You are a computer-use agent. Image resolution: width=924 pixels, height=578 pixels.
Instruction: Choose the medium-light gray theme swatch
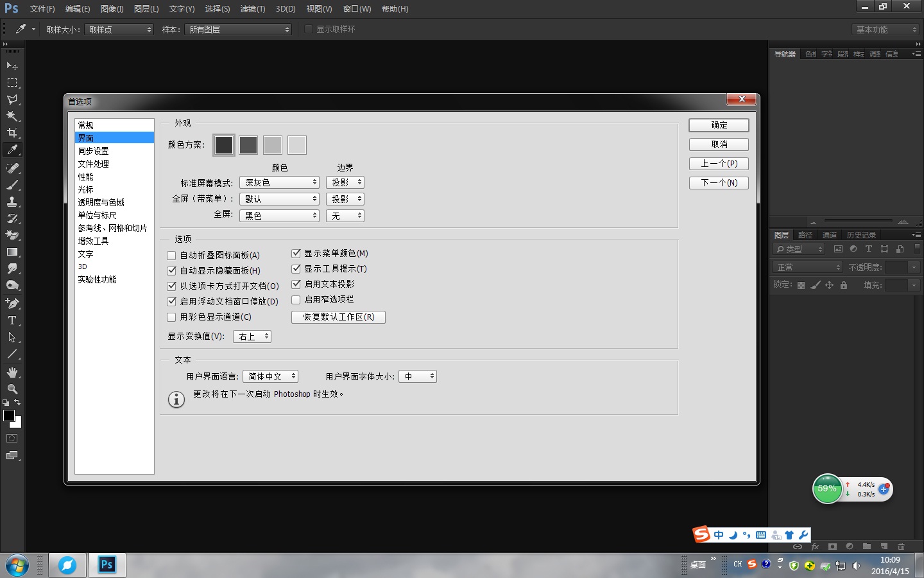(x=273, y=145)
